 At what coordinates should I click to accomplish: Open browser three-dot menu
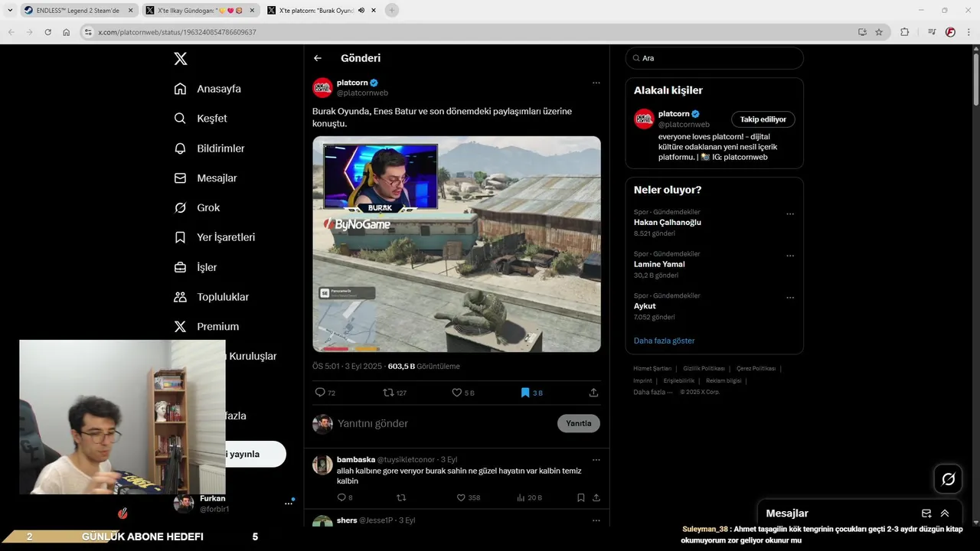pyautogui.click(x=969, y=32)
